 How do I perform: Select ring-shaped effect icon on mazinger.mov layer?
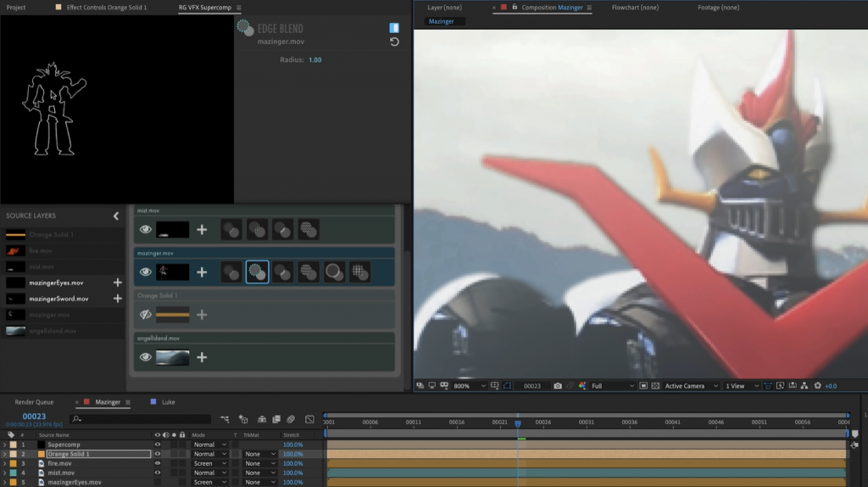coord(334,272)
